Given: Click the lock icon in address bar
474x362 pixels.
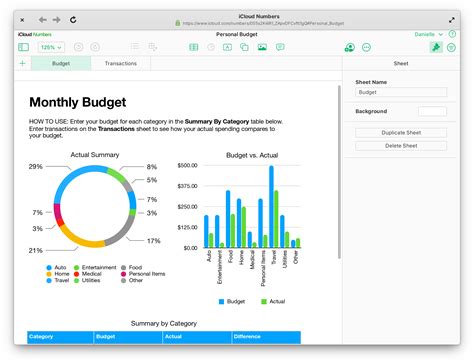Looking at the screenshot, I should pos(178,23).
